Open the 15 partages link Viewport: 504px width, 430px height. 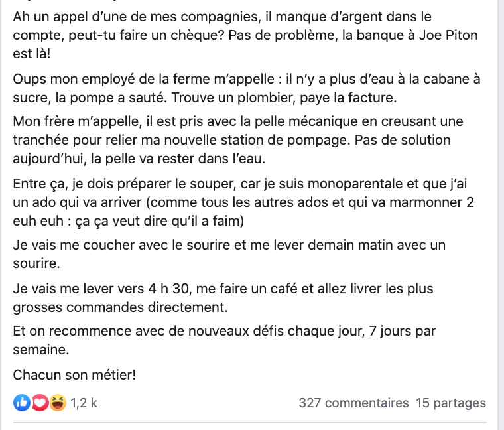[451, 403]
